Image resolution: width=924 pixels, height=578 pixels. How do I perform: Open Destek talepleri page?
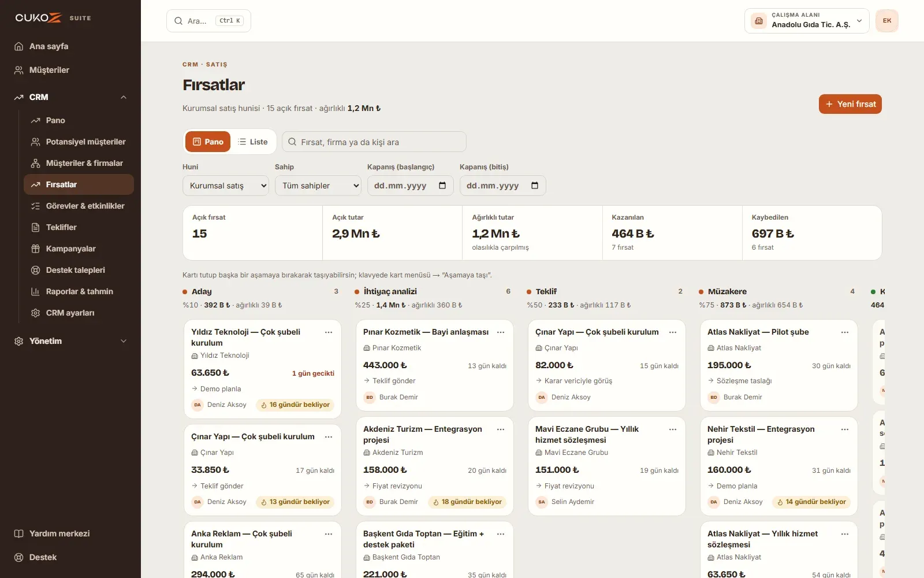coord(79,270)
